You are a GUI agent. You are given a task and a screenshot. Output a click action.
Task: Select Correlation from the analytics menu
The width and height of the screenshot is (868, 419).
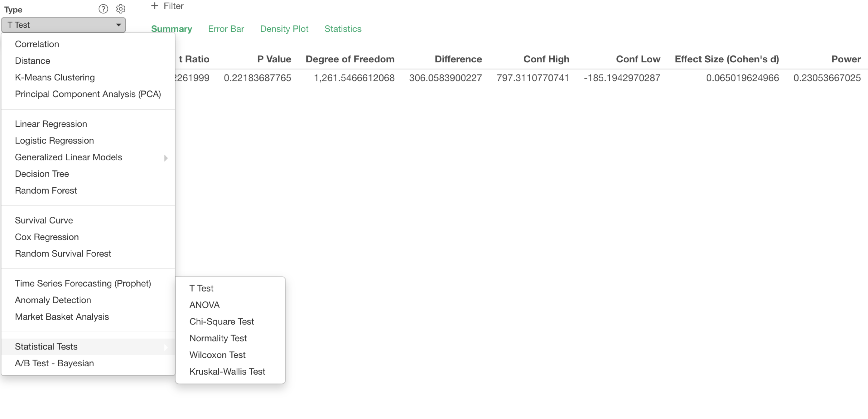point(88,44)
